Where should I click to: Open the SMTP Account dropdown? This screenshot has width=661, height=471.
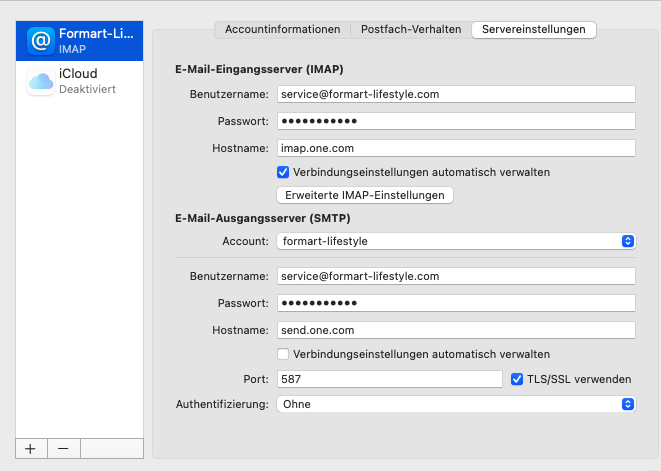tap(455, 241)
